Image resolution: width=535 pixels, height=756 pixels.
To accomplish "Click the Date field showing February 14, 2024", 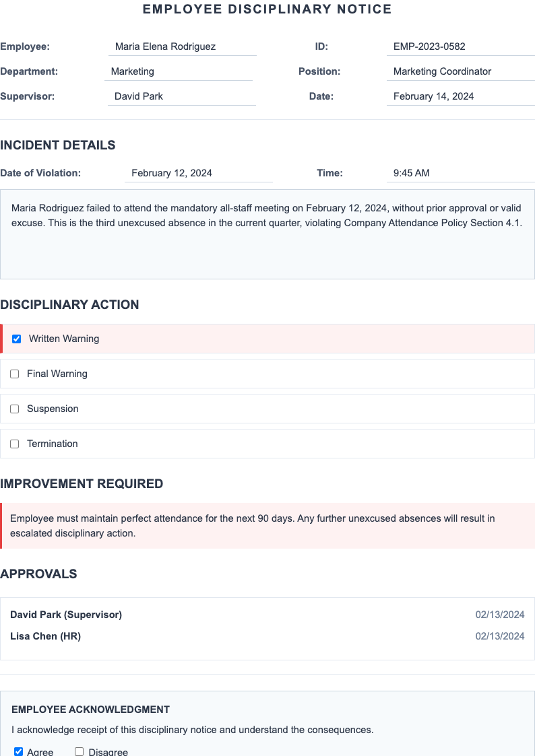I will click(460, 96).
